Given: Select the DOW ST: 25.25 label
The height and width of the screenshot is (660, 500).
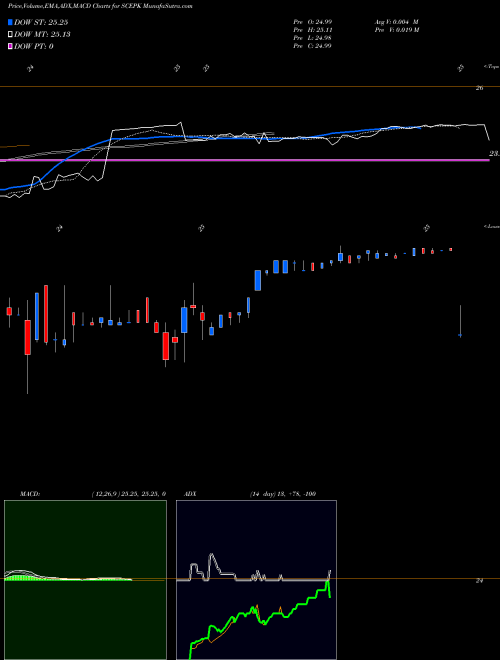Looking at the screenshot, I should click(x=41, y=22).
